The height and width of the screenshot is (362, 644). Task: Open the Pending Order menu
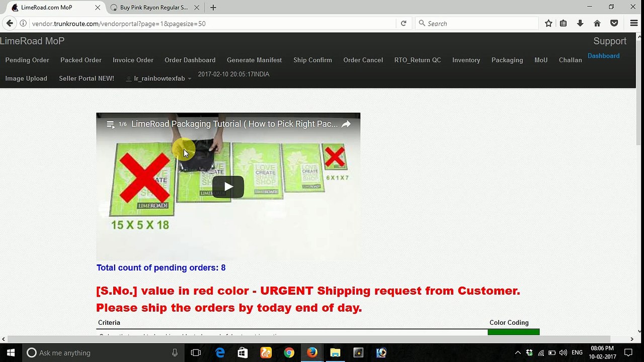coord(27,60)
